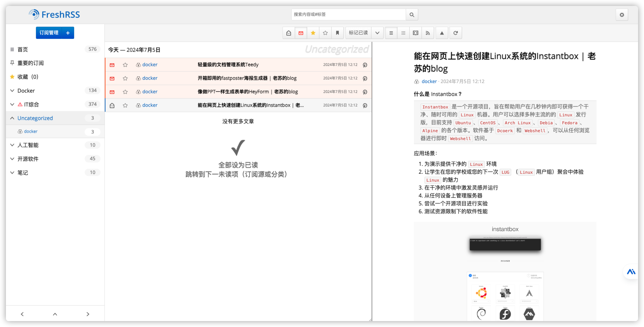Image resolution: width=644 pixels, height=327 pixels.
Task: Select the docker feed under Uncategorized
Action: [x=31, y=131]
